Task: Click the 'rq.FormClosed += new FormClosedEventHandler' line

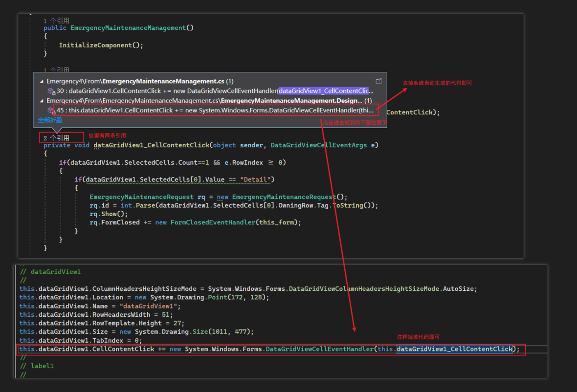Action: (195, 222)
